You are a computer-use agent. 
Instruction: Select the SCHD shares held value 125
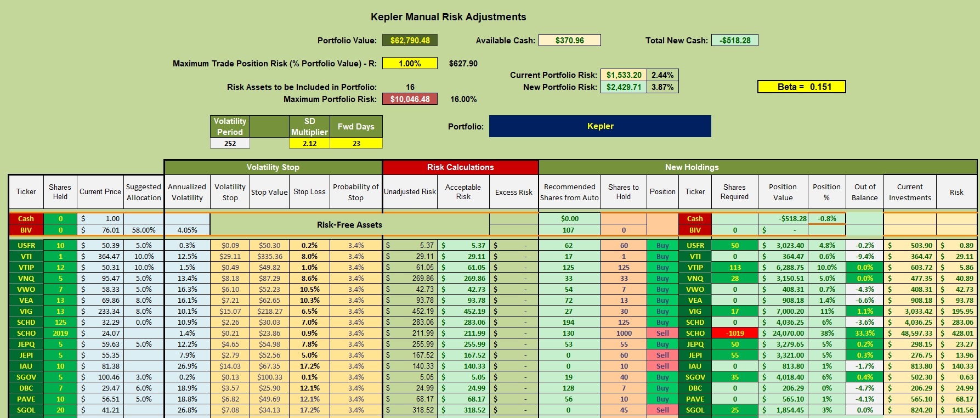[60, 322]
